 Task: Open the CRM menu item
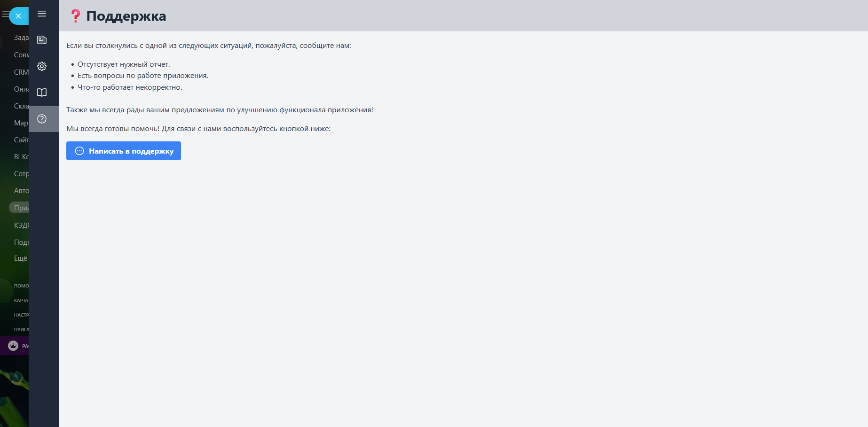pos(21,72)
